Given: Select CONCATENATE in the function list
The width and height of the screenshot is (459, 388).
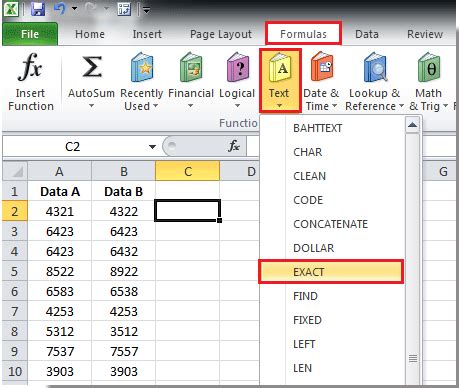Looking at the screenshot, I should [331, 224].
